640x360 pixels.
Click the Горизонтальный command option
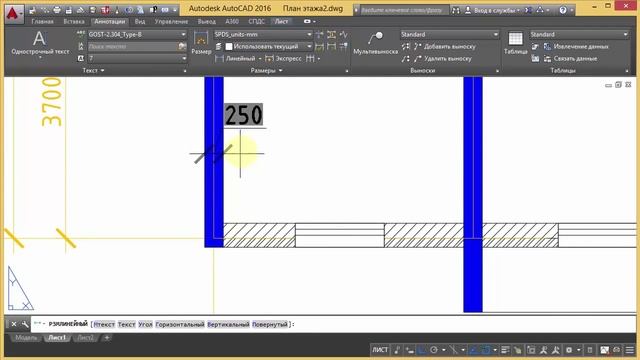180,324
